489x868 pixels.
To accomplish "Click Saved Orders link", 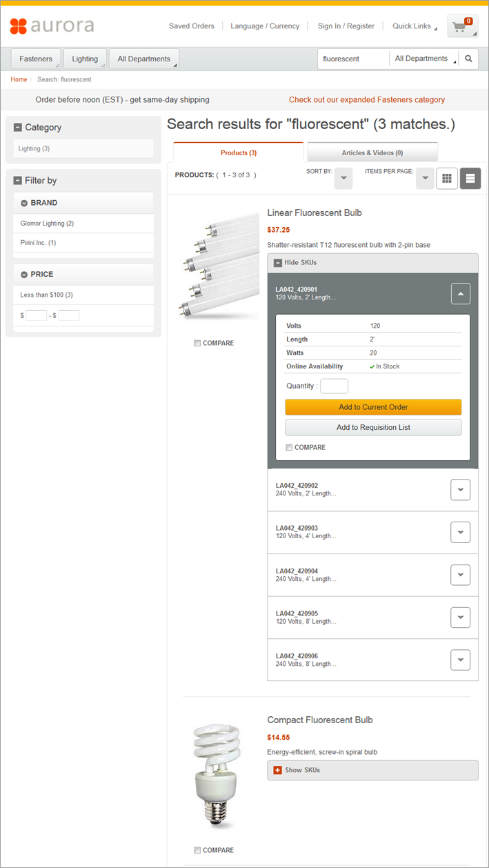I will [x=192, y=26].
